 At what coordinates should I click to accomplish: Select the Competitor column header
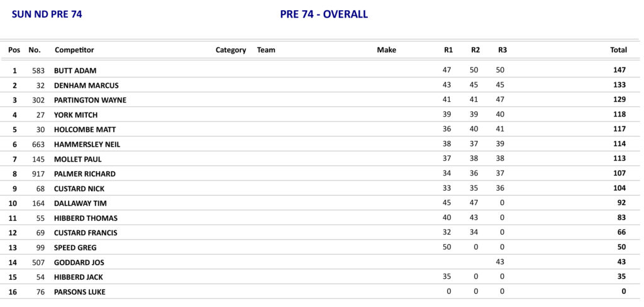74,50
